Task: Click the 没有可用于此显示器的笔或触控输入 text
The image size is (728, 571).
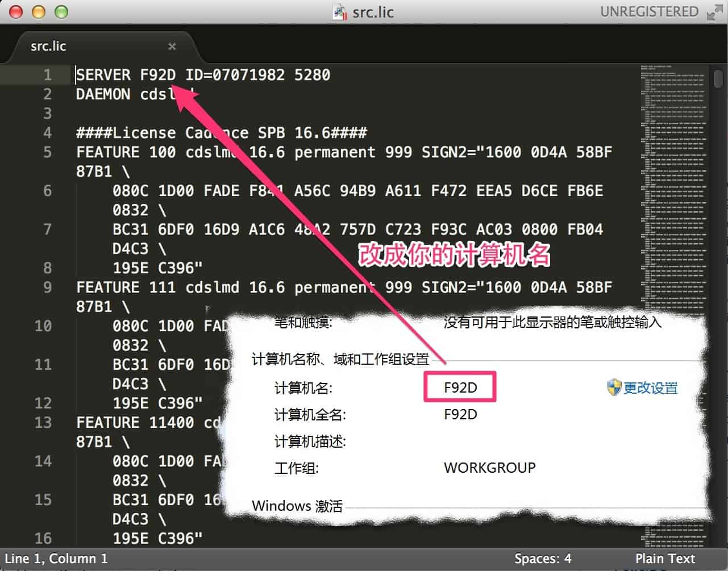Action: pyautogui.click(x=553, y=323)
